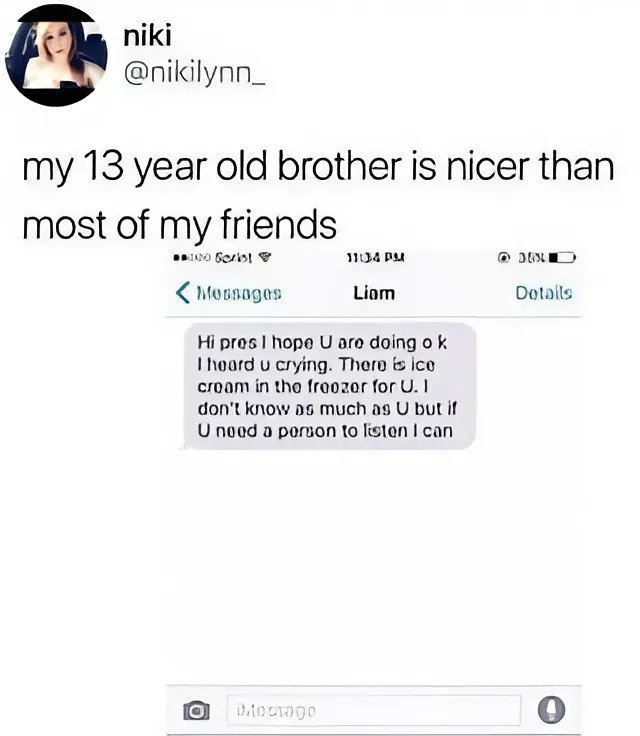Go back via the Messages label
The height and width of the screenshot is (736, 640).
click(239, 293)
